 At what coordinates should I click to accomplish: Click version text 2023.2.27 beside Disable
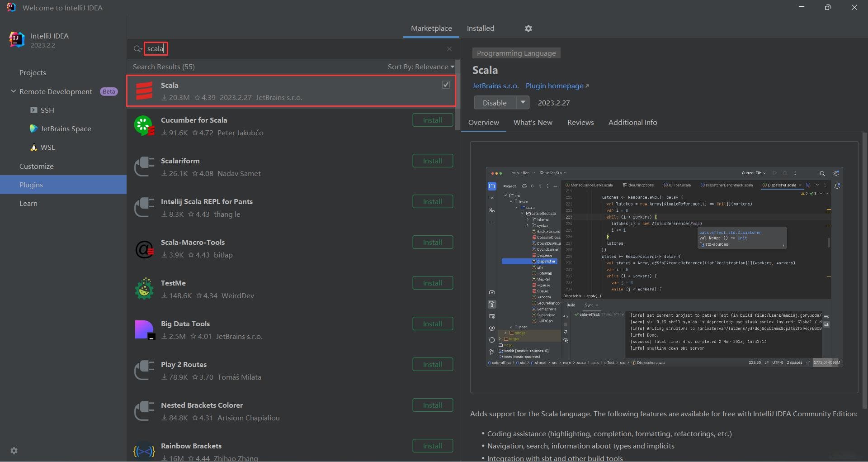[554, 103]
